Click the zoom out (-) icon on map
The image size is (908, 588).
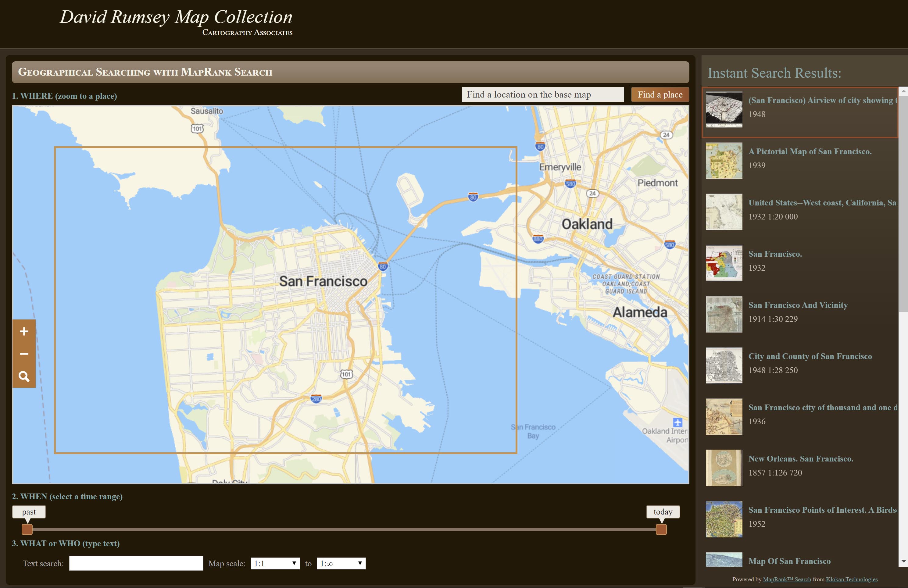pos(23,353)
